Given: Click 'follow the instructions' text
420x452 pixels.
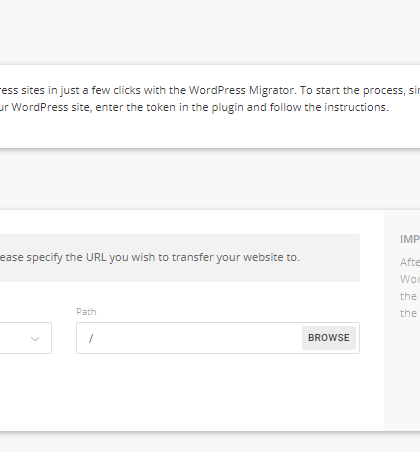Looking at the screenshot, I should 329,107.
